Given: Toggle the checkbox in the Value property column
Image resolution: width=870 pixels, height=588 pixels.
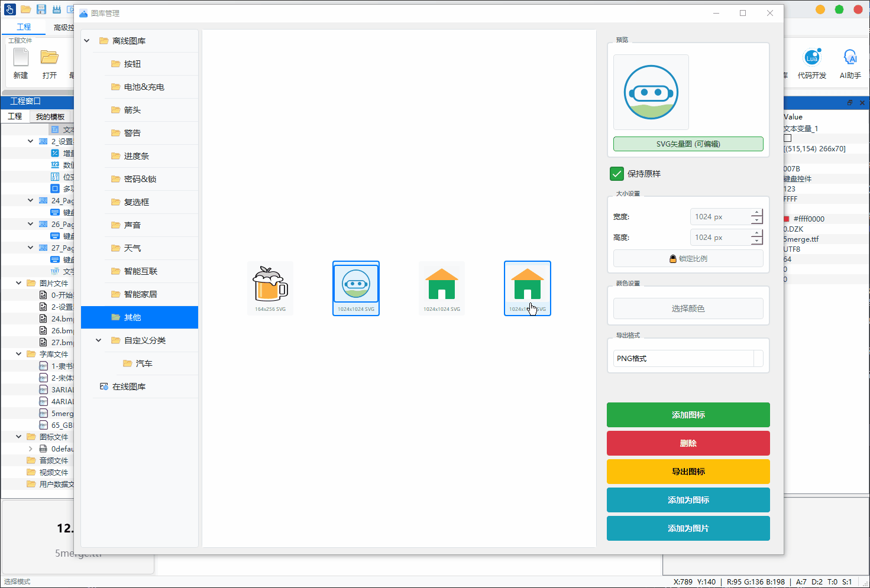Looking at the screenshot, I should (x=787, y=138).
